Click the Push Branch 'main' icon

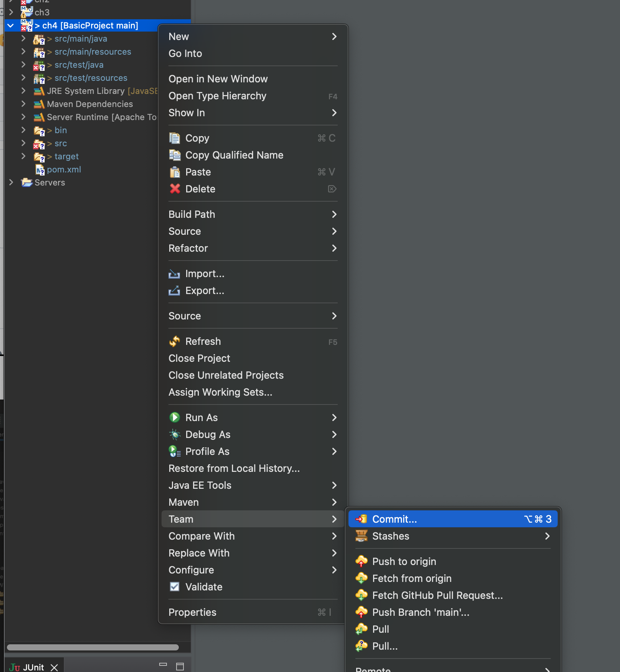(x=362, y=612)
